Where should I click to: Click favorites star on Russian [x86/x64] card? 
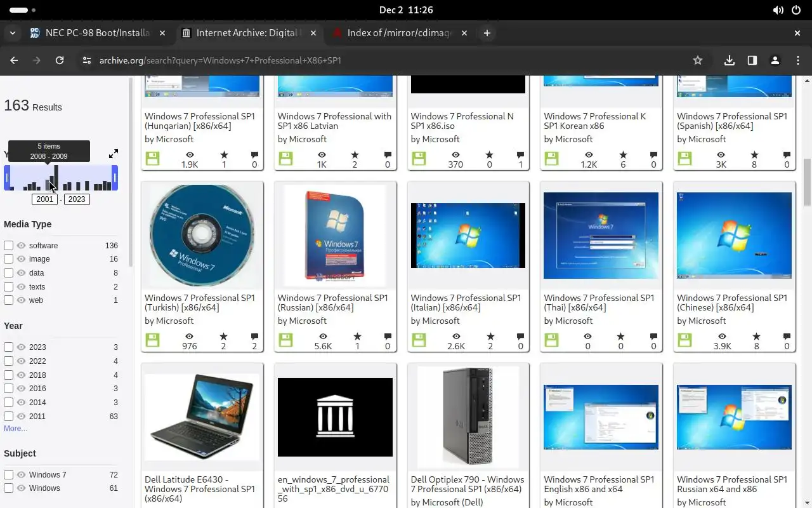coord(357,337)
